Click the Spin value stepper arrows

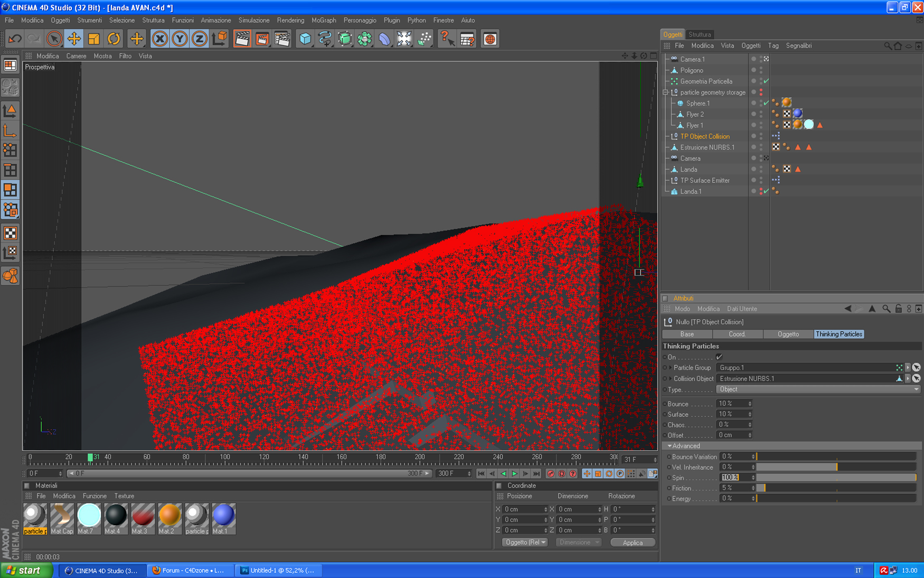coord(753,478)
